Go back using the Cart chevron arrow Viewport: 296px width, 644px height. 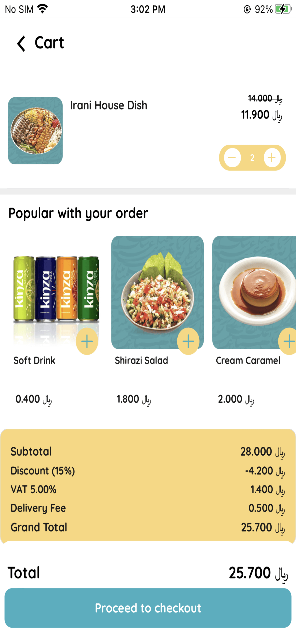pyautogui.click(x=21, y=43)
